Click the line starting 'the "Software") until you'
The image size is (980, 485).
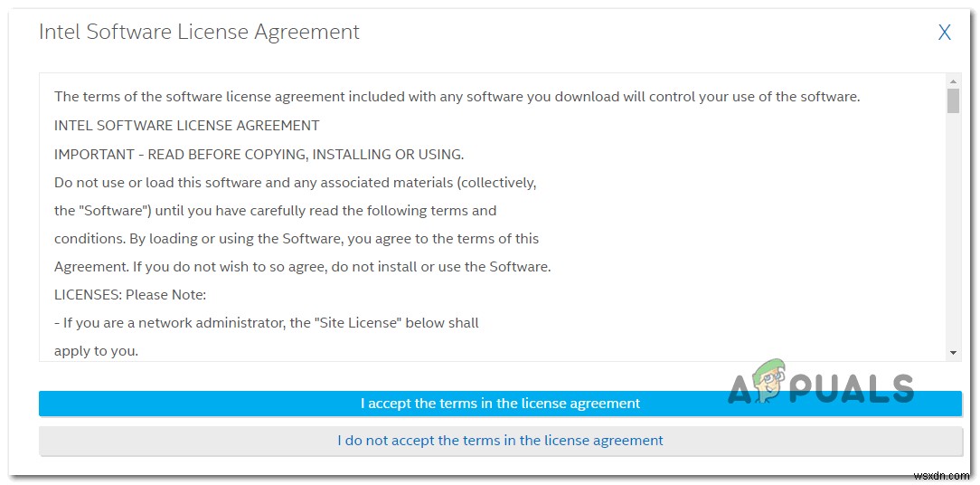(x=275, y=210)
